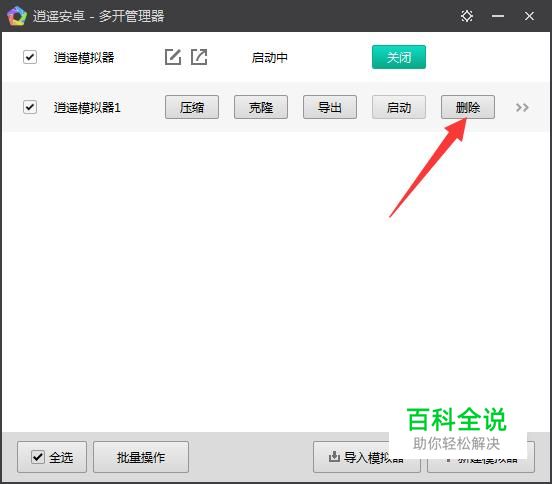Toggle the 全选 select-all checkbox

tap(38, 457)
